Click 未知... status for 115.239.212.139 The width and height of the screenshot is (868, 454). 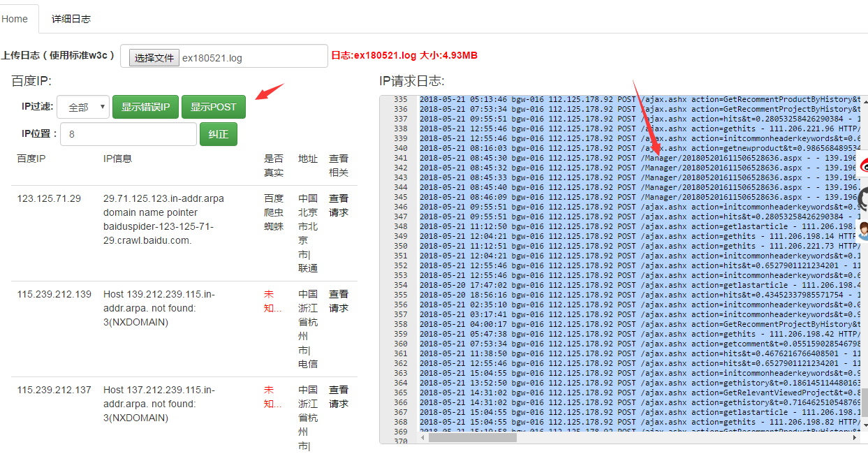coord(273,301)
